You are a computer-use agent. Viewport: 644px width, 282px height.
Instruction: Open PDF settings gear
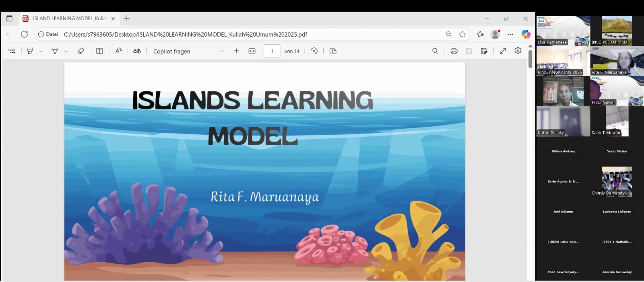click(x=518, y=51)
